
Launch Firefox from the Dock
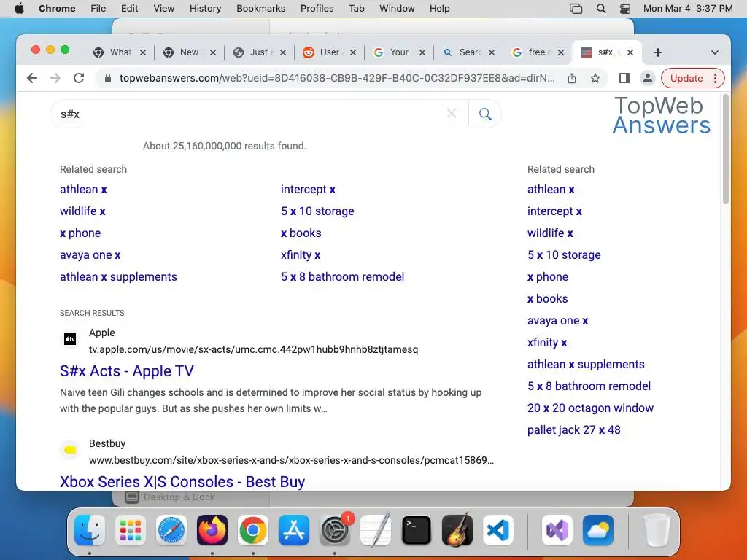[x=212, y=530]
